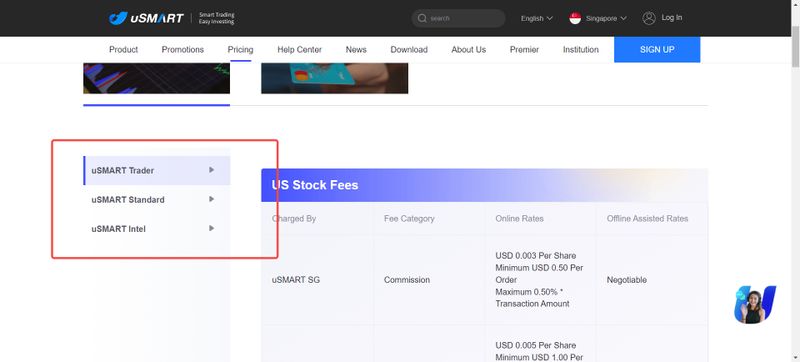The height and width of the screenshot is (362, 800).
Task: Open the Institution page
Action: click(x=581, y=49)
